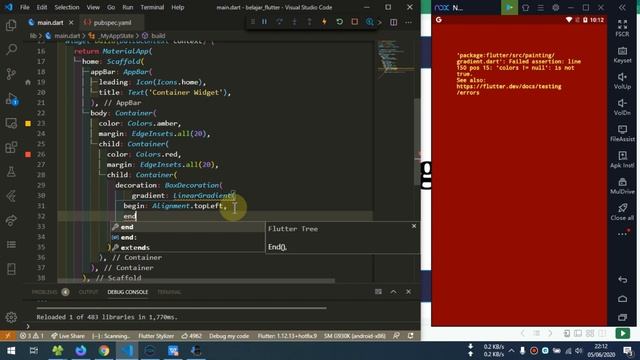Click the Flutter Hot Reload lightning icon
The width and height of the screenshot is (640, 360).
pos(324,22)
